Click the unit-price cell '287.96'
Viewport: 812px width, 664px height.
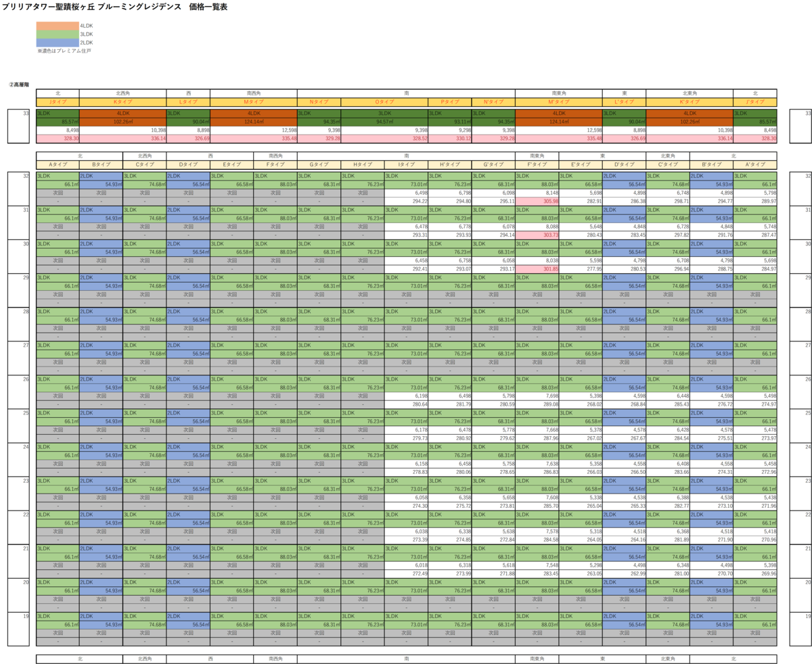point(537,438)
